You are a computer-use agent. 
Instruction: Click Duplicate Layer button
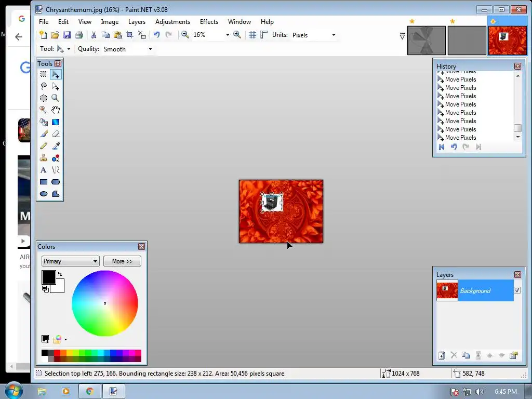click(466, 355)
